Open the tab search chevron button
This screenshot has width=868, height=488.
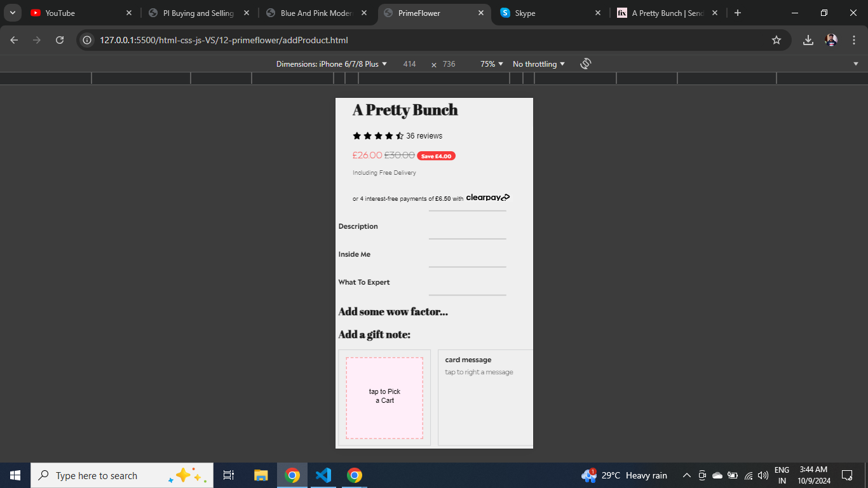12,13
